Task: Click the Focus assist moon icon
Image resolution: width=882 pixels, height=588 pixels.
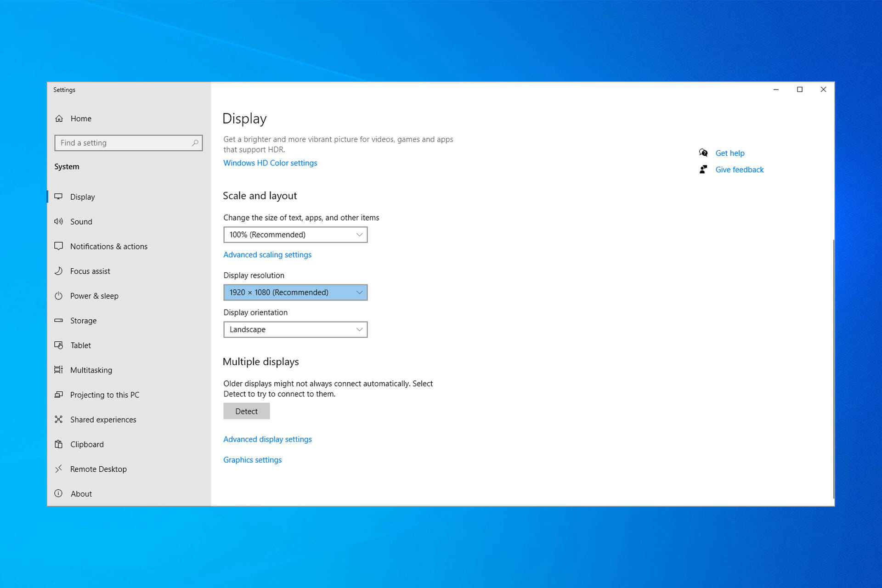Action: (x=58, y=271)
